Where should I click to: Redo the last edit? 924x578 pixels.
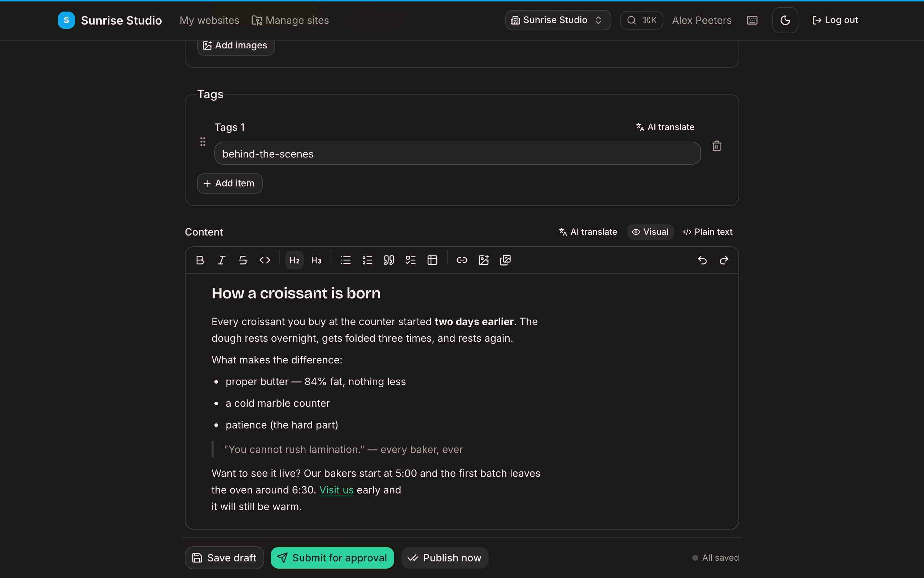[x=724, y=260]
